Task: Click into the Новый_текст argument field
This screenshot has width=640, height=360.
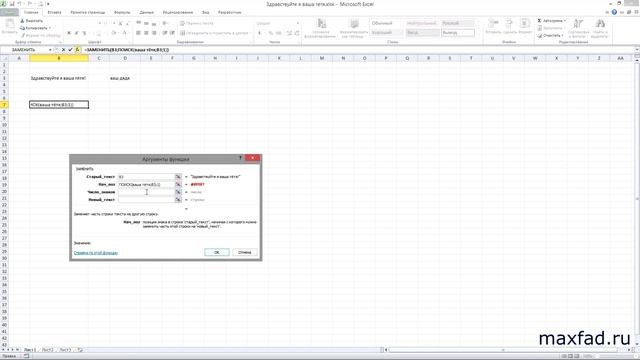Action: pyautogui.click(x=146, y=200)
